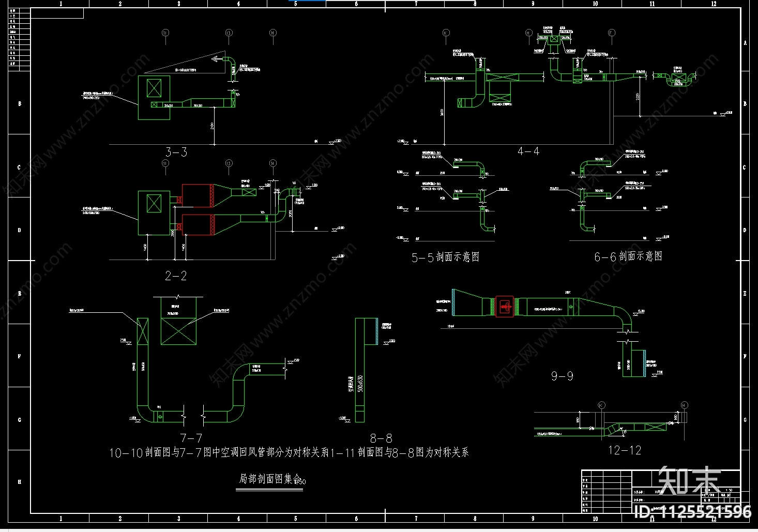Click the title block scale value "1:50"
The height and width of the screenshot is (532, 758).
pos(729,490)
